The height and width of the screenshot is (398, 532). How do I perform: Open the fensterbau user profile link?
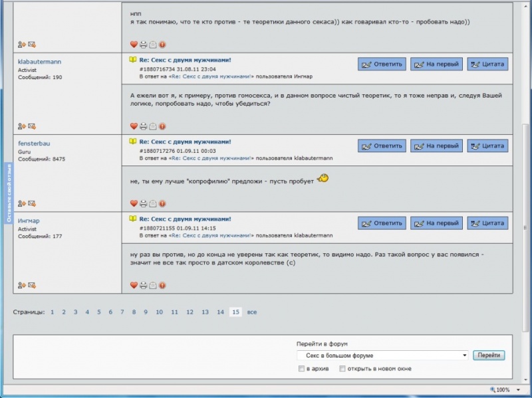pos(34,143)
